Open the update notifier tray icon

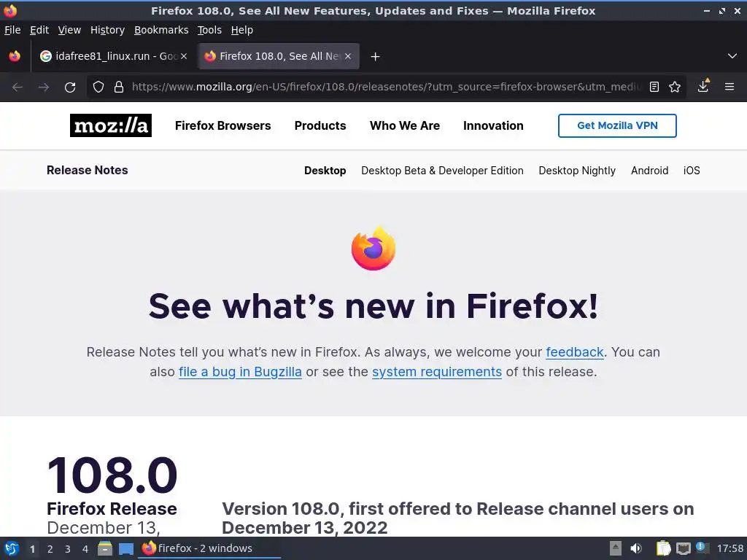[702, 548]
